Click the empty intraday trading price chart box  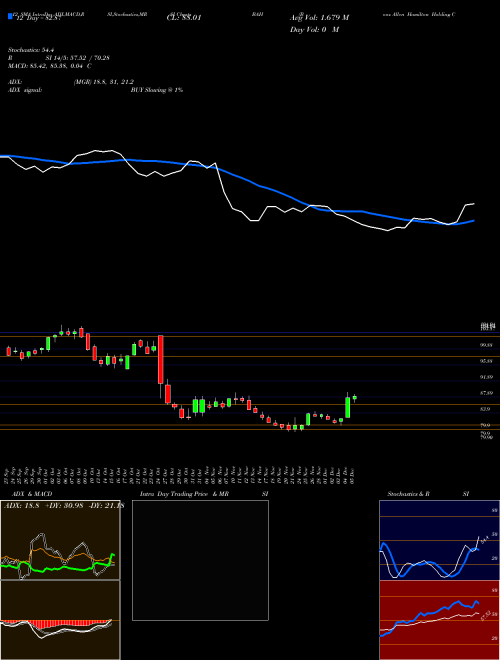[200, 560]
